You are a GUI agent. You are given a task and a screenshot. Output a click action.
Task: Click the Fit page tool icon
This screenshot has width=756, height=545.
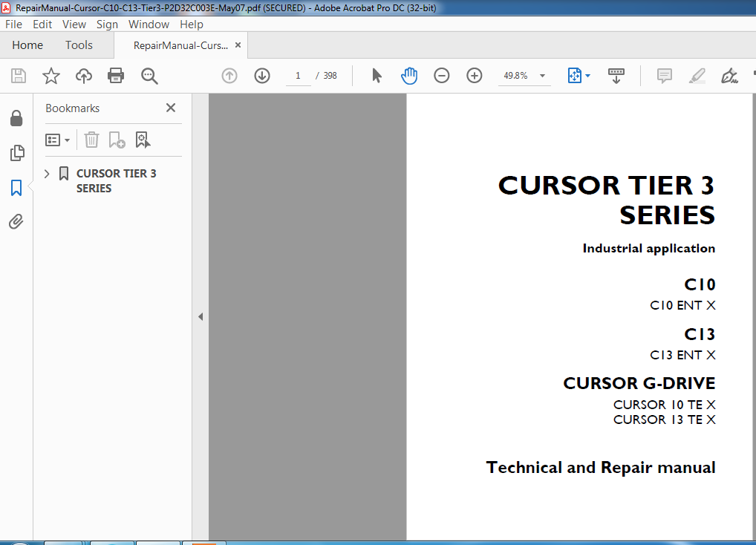[x=575, y=76]
